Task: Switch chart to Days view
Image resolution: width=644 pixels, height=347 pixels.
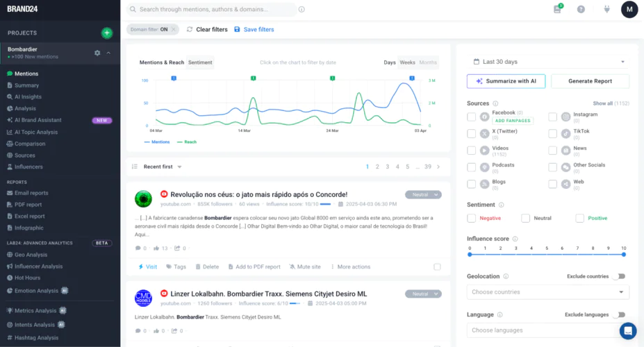Action: (389, 62)
